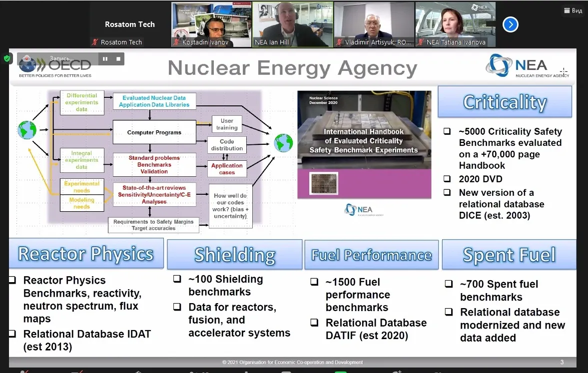Click the NEA logo in slide header
Image resolution: width=588 pixels, height=373 pixels.
coord(527,65)
